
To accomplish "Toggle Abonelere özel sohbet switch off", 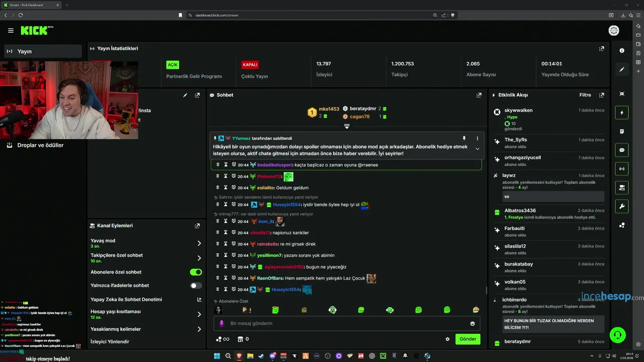I will click(196, 272).
